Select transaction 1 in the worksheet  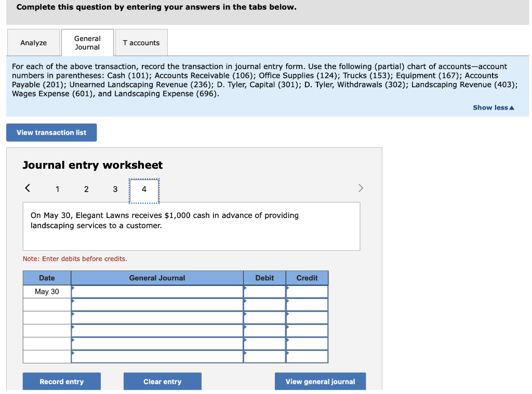[x=57, y=189]
